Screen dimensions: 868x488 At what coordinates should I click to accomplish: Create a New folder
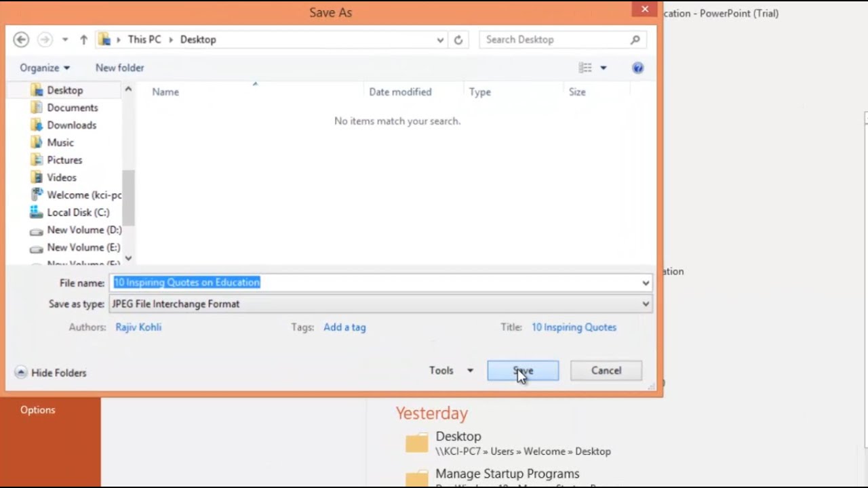point(119,68)
